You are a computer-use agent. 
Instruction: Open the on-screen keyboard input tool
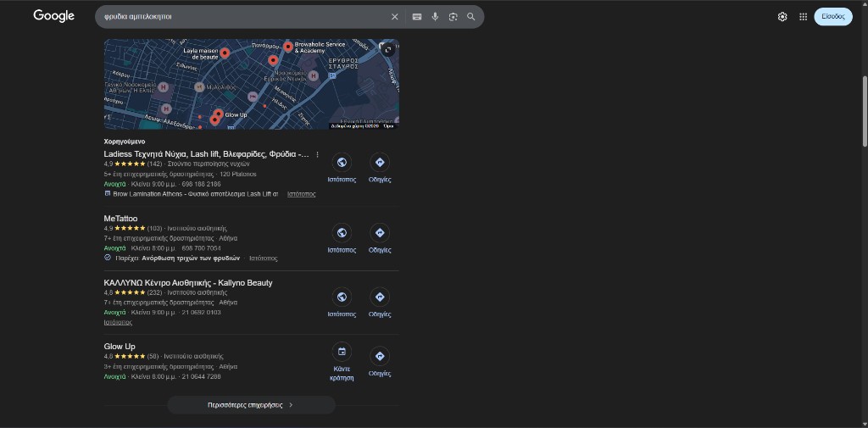point(417,17)
